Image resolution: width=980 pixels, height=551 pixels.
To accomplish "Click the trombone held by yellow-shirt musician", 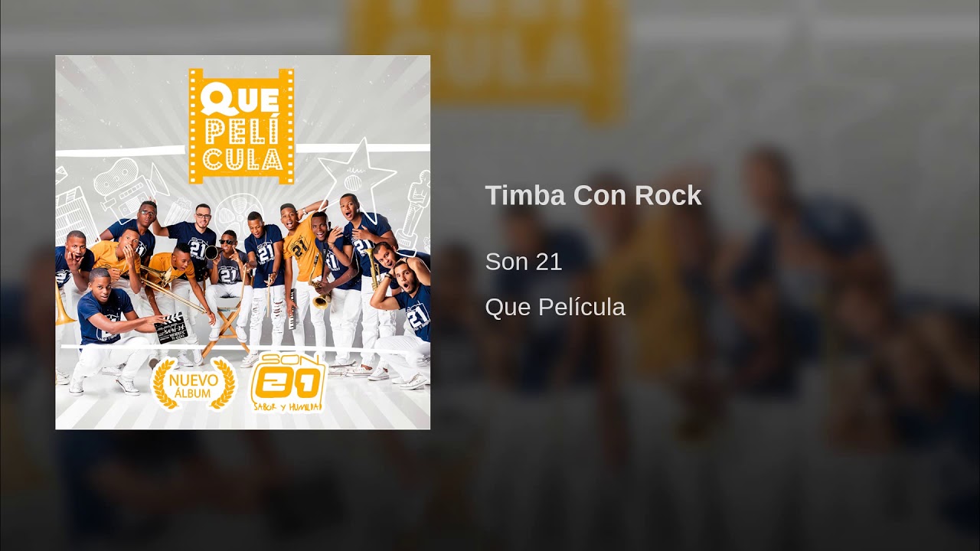I will (173, 289).
